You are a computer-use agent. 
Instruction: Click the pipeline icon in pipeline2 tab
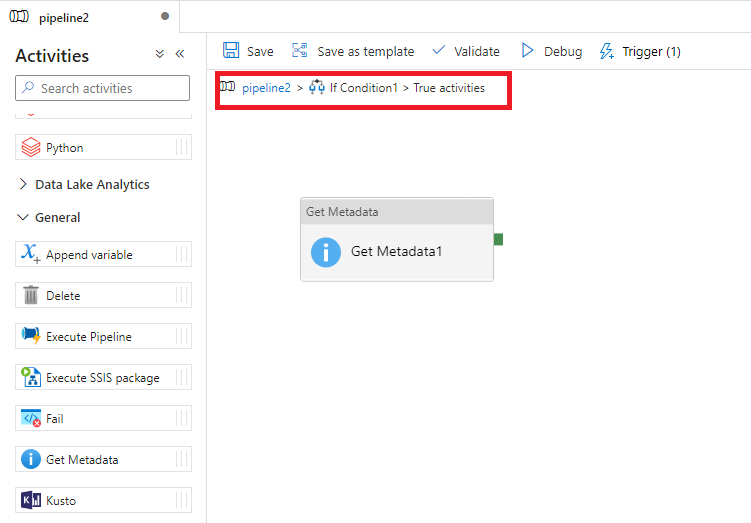[x=19, y=17]
